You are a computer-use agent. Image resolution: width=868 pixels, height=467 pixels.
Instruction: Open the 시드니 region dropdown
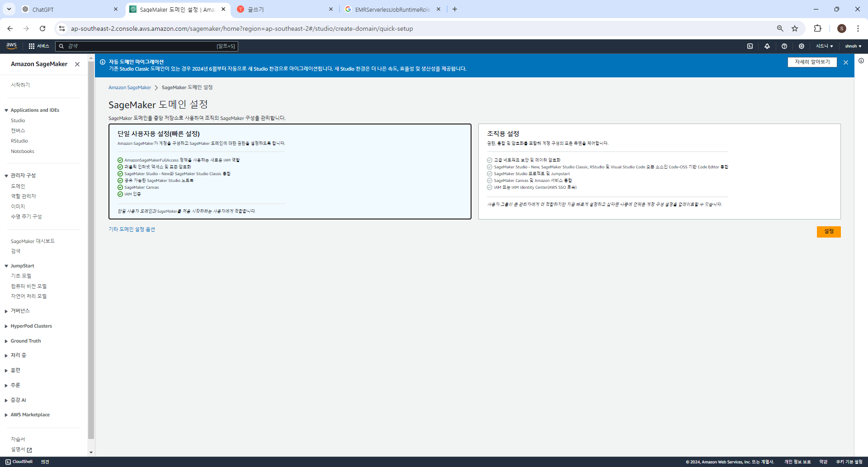825,46
